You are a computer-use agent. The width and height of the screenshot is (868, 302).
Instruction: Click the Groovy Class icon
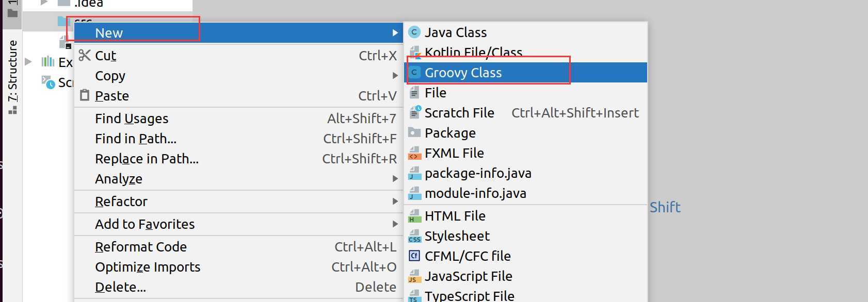[414, 73]
